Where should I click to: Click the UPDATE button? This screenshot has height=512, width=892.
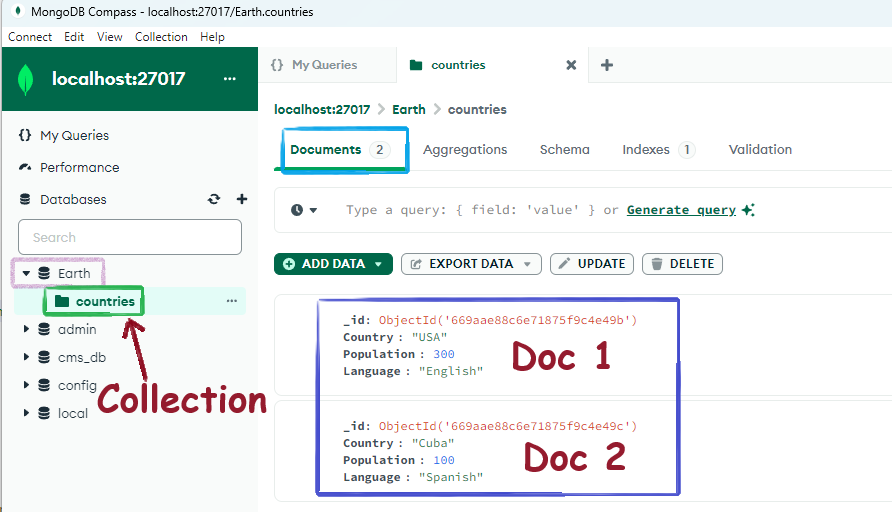(x=592, y=264)
